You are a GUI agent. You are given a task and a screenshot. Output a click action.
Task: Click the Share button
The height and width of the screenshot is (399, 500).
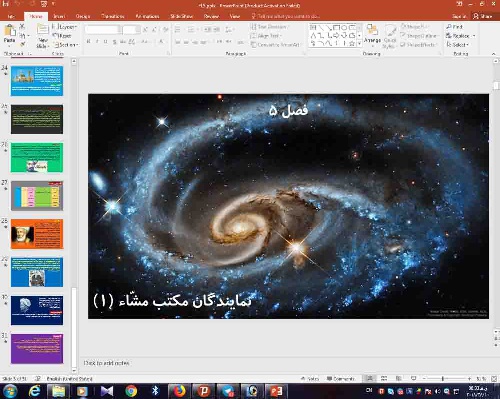(483, 16)
